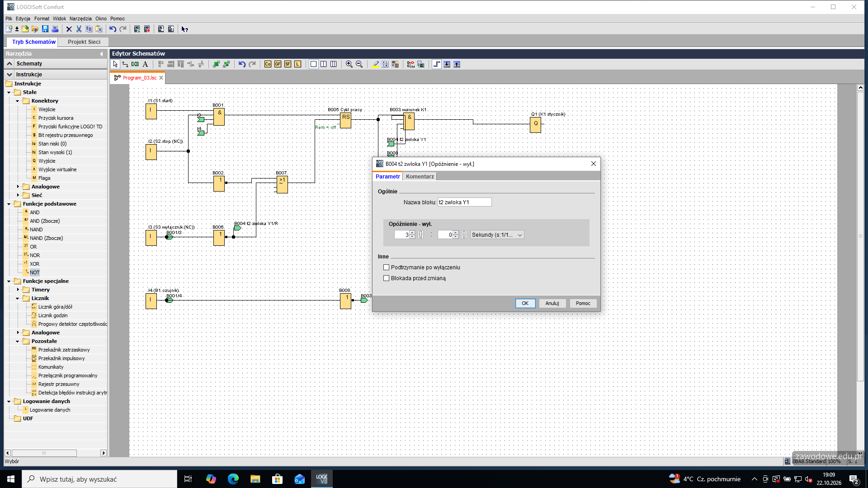Click the save diskette icon
The image size is (868, 488).
[x=45, y=29]
